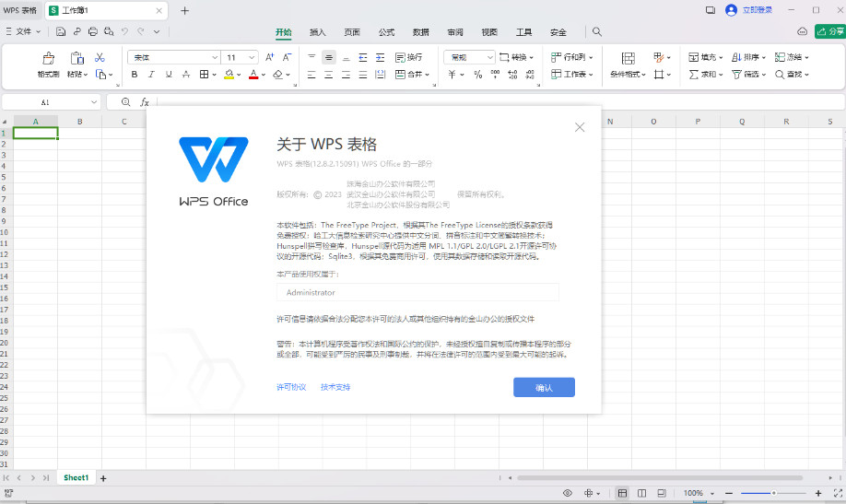Click the Share (分享) button
Screen dimensions: 846x504
coord(830,32)
